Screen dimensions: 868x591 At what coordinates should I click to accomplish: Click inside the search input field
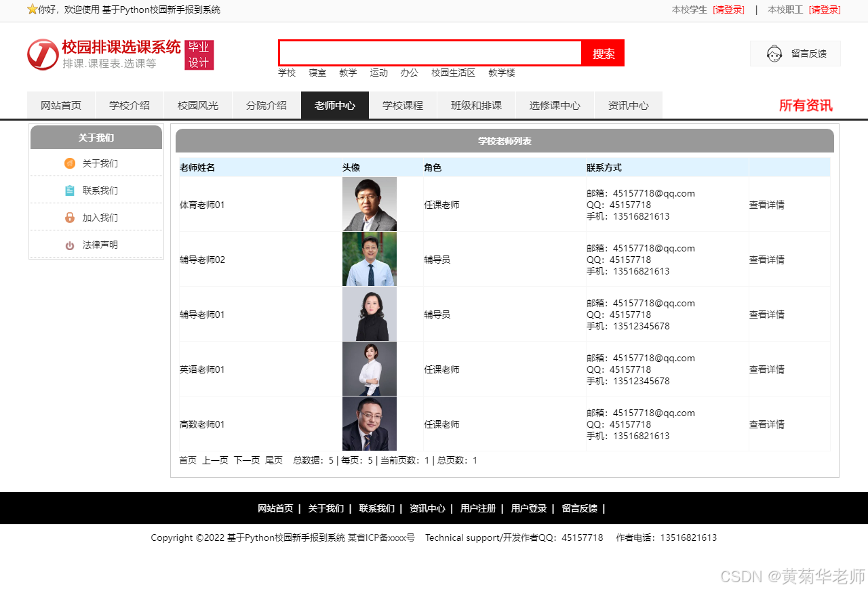tap(430, 53)
